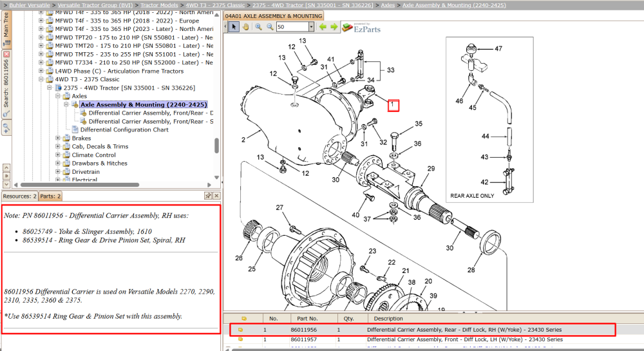Click the EzParts logo

point(362,28)
